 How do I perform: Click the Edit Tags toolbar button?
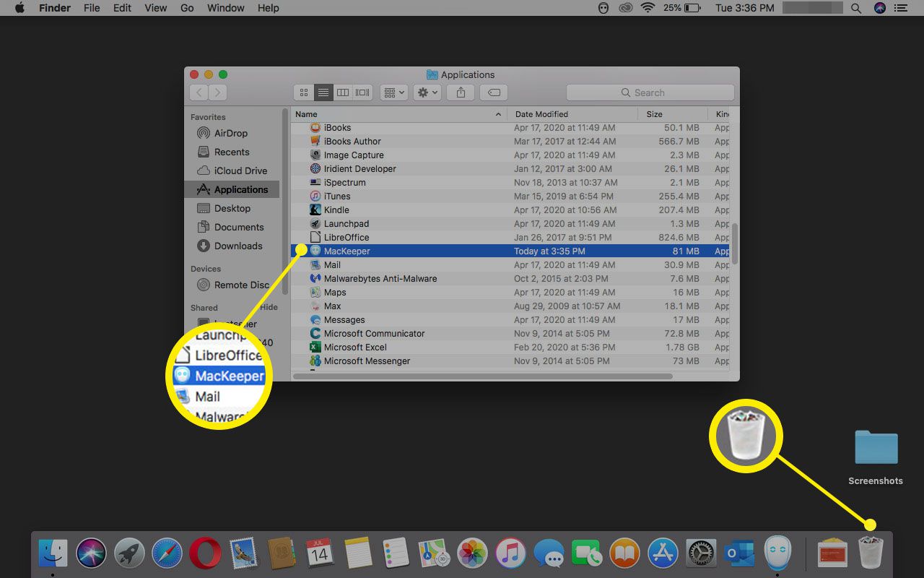coord(494,92)
